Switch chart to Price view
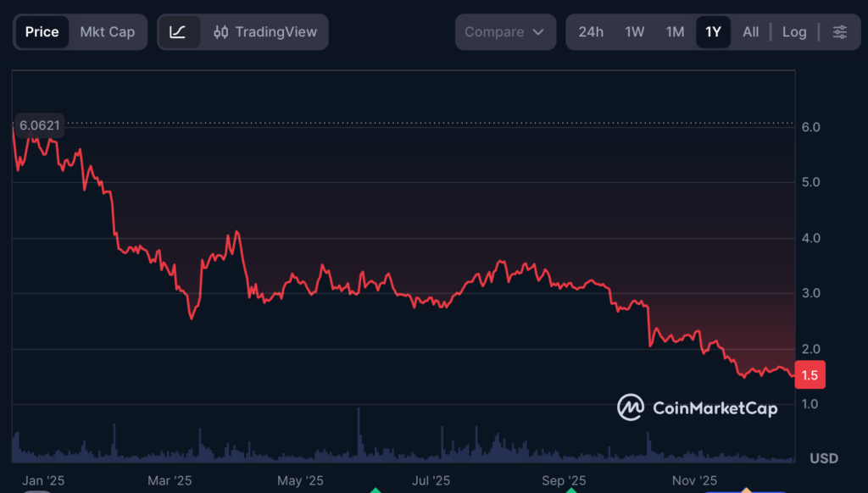The image size is (868, 493). (x=42, y=32)
